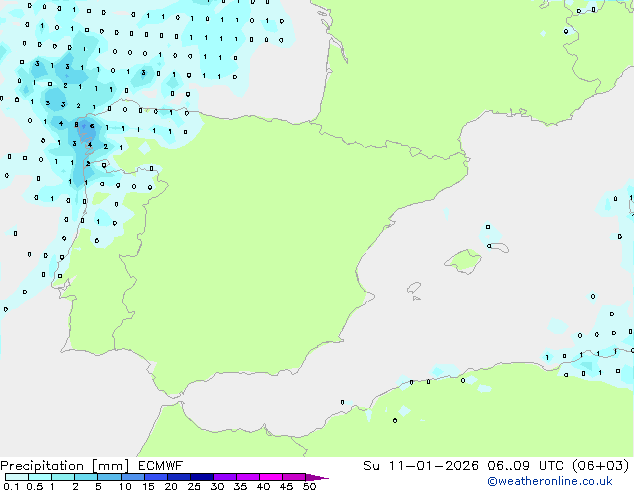Select the '10' legend scale label
Screen dimensions: 634x490
pyautogui.click(x=125, y=486)
